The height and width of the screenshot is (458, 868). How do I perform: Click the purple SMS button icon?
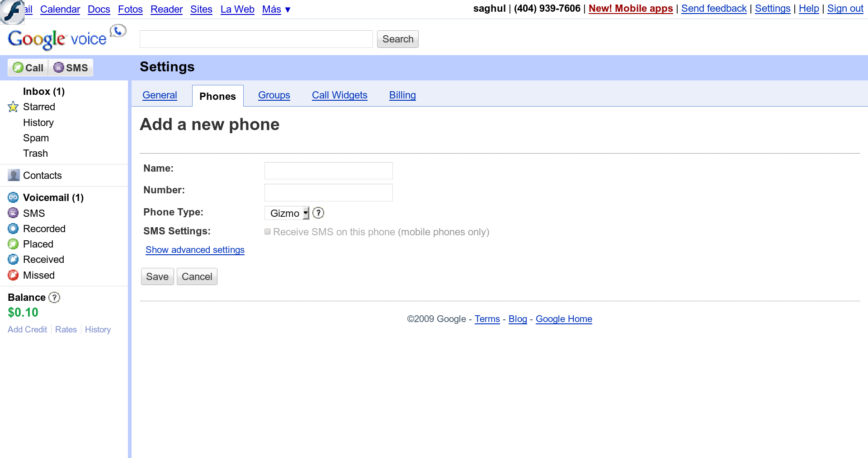[59, 68]
